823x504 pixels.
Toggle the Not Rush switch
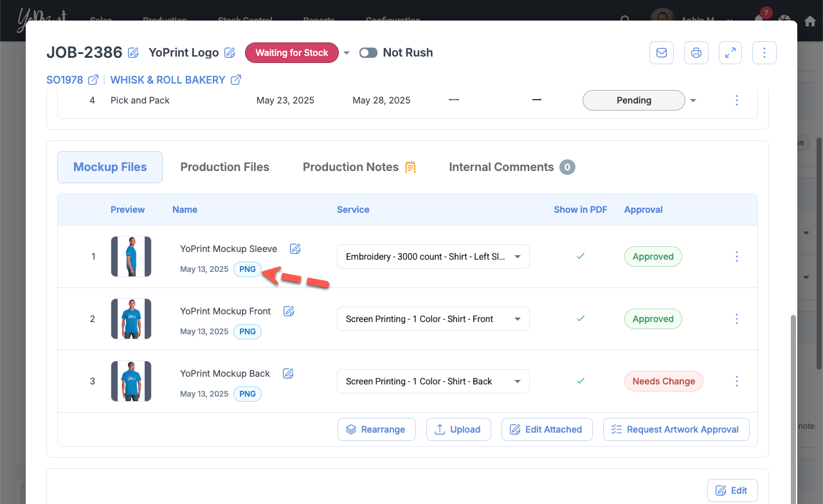tap(368, 53)
